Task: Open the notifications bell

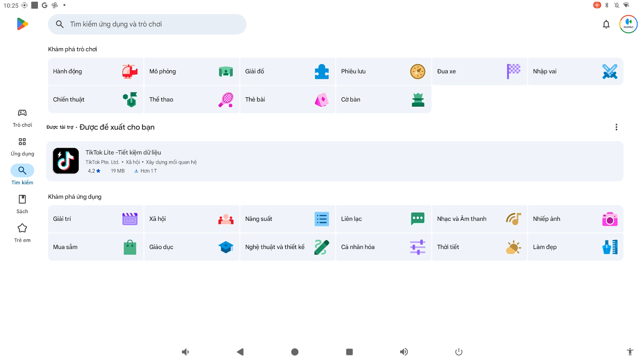Action: pyautogui.click(x=606, y=25)
